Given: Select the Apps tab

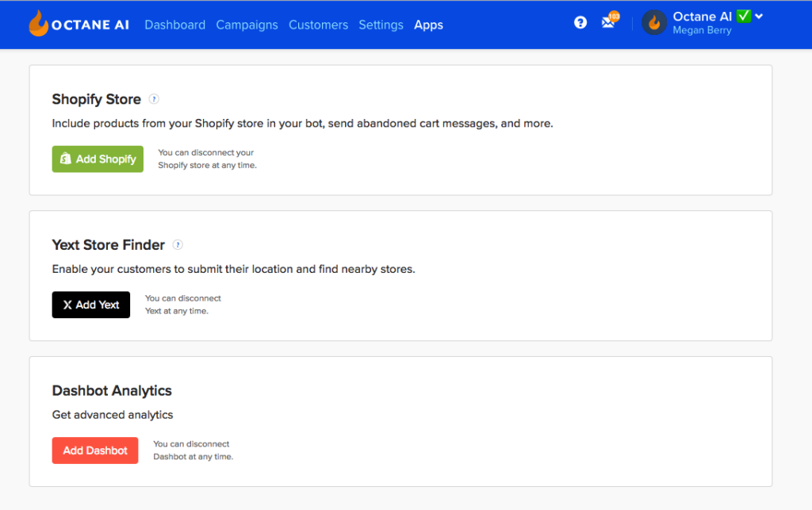Looking at the screenshot, I should [x=429, y=25].
